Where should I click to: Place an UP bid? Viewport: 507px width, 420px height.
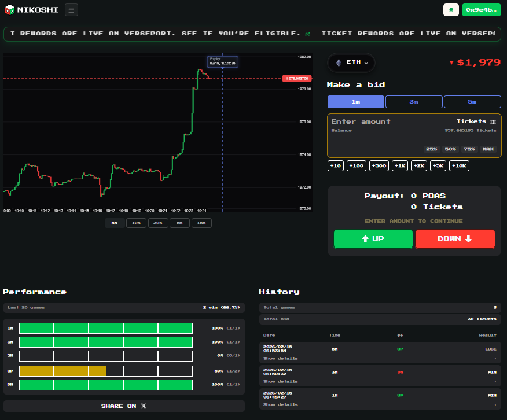[x=373, y=239]
